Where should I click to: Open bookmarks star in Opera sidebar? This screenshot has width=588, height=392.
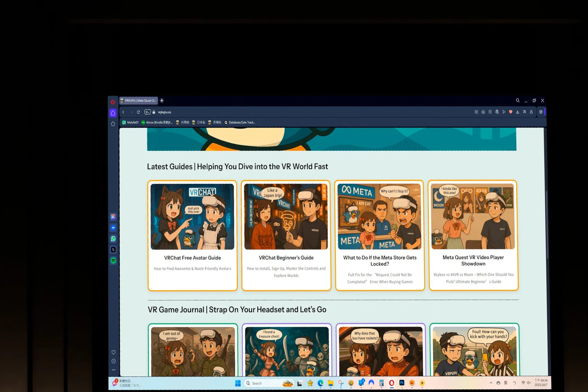click(113, 124)
